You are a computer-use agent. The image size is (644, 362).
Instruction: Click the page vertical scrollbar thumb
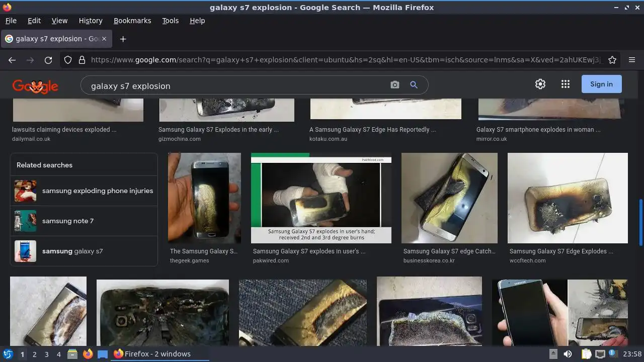point(640,223)
